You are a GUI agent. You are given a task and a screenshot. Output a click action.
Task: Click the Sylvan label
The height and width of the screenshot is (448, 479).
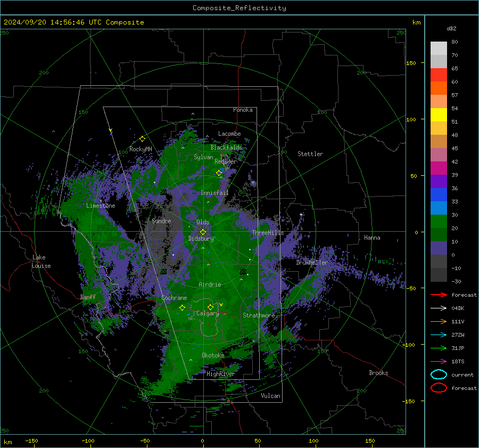(x=203, y=157)
